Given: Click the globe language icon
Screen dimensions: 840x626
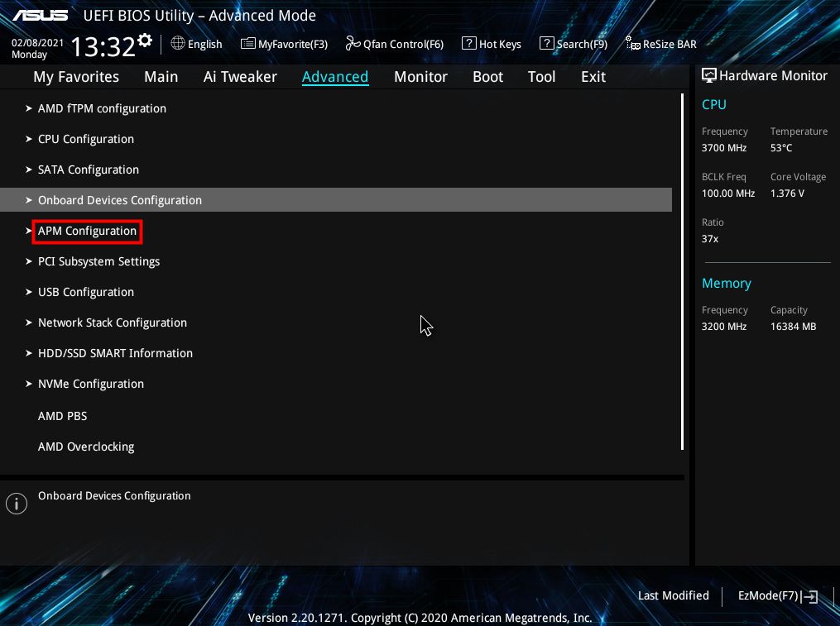Looking at the screenshot, I should pos(178,43).
